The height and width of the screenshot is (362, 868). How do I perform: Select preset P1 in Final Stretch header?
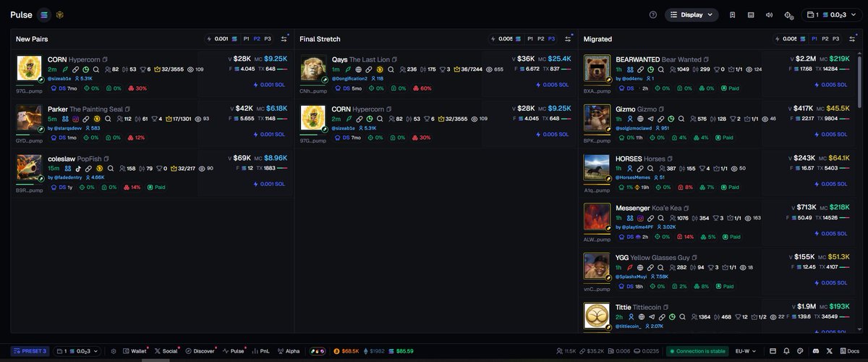point(530,38)
